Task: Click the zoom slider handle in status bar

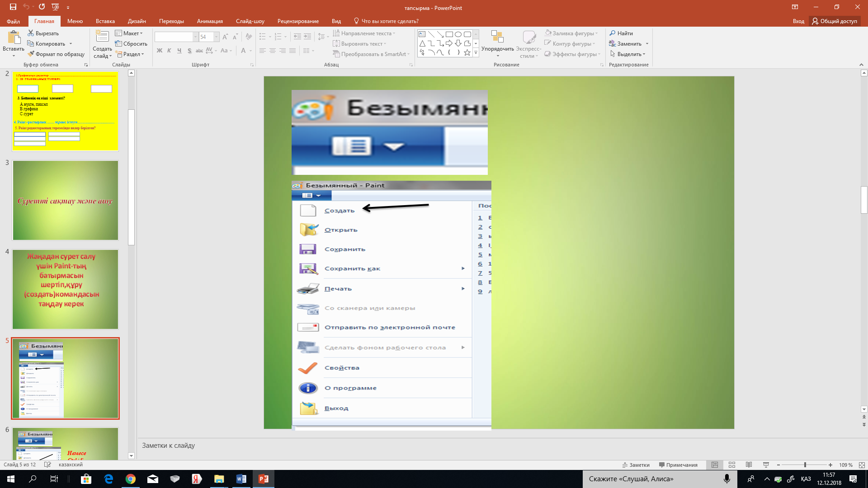Action: tap(805, 465)
